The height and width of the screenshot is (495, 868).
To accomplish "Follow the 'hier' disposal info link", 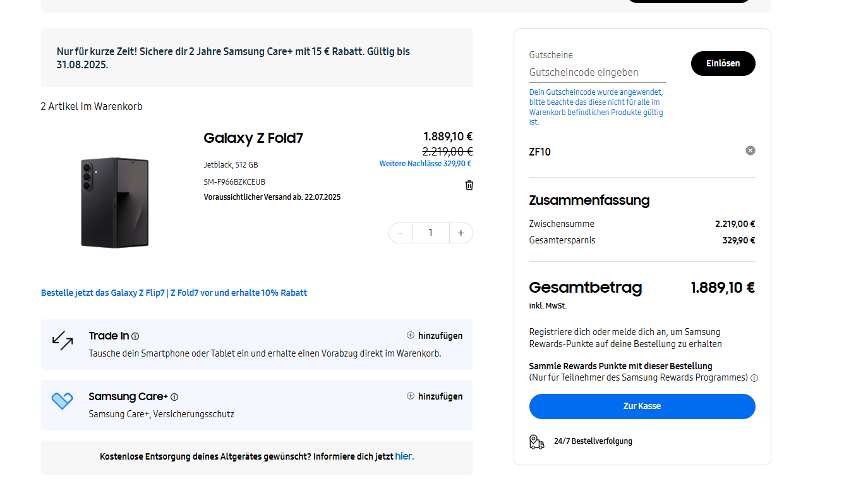I will pos(404,456).
